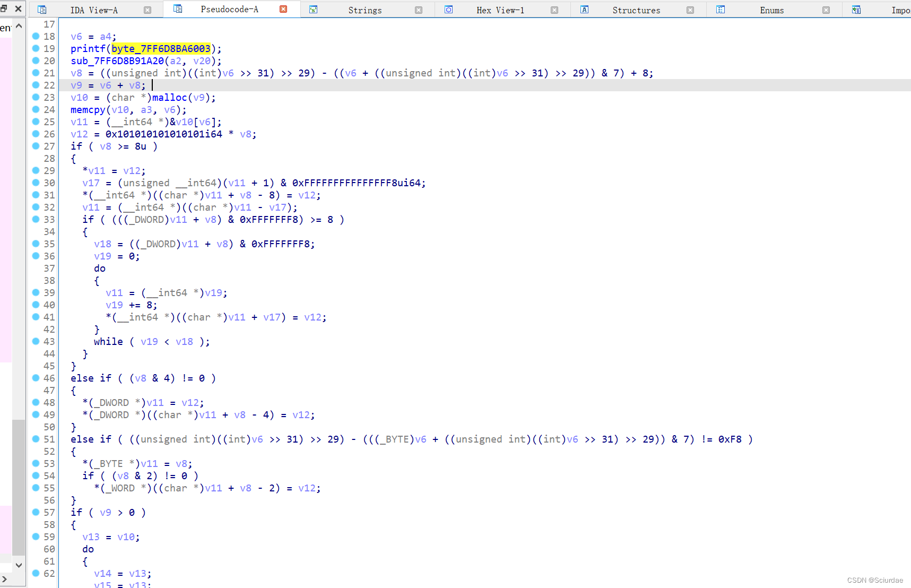Click the malloc call on line 23
Screen dimensions: 911x588
point(170,98)
